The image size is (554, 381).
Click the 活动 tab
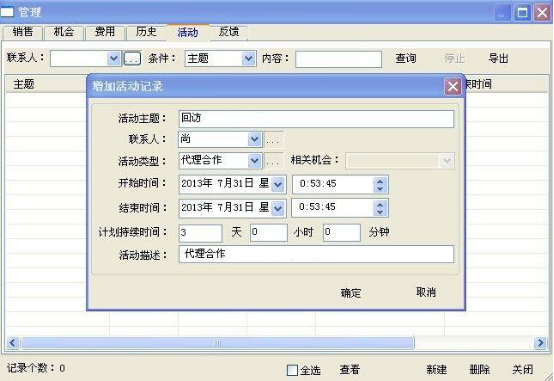[x=188, y=33]
